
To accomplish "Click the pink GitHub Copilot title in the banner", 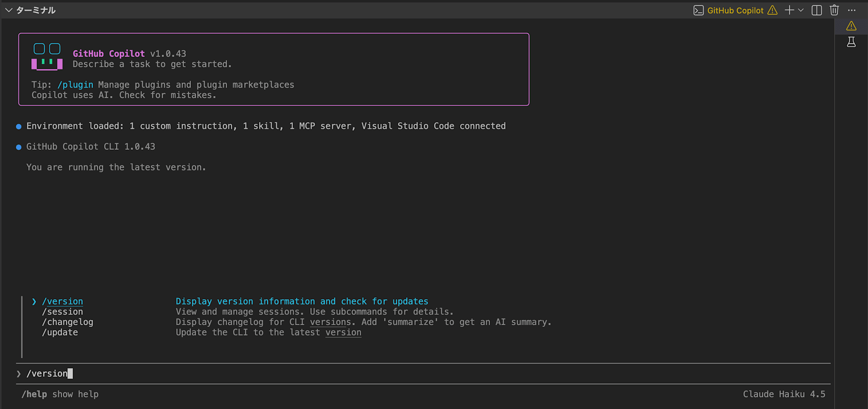I will (x=108, y=53).
